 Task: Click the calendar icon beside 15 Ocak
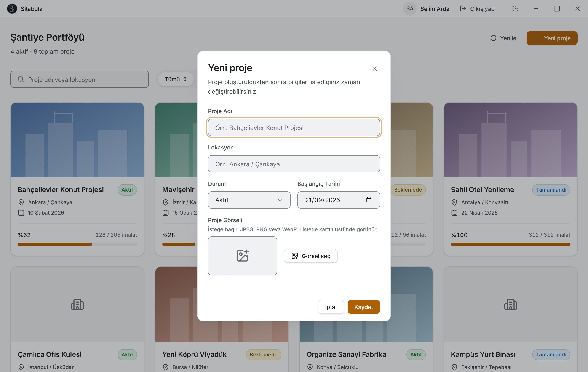[x=166, y=213]
